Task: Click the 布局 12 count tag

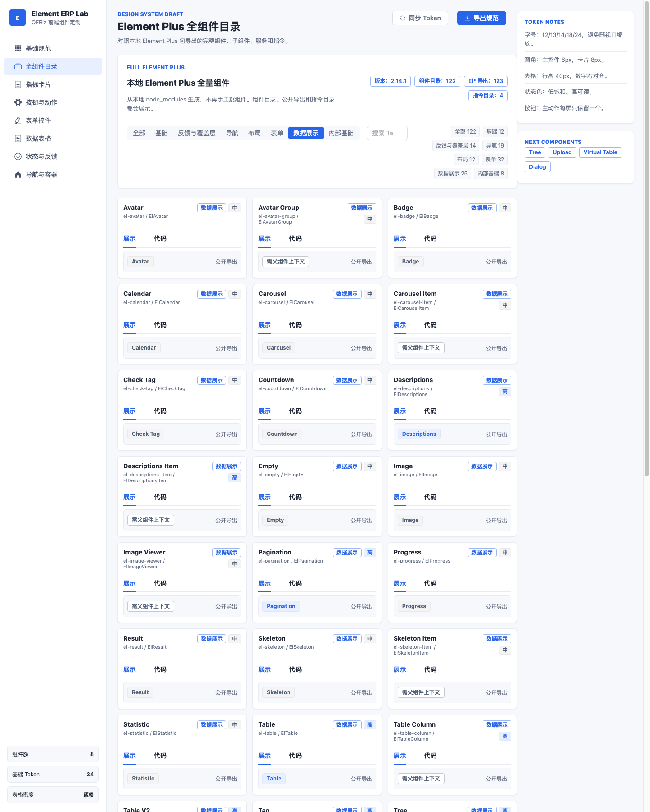Action: [x=466, y=160]
